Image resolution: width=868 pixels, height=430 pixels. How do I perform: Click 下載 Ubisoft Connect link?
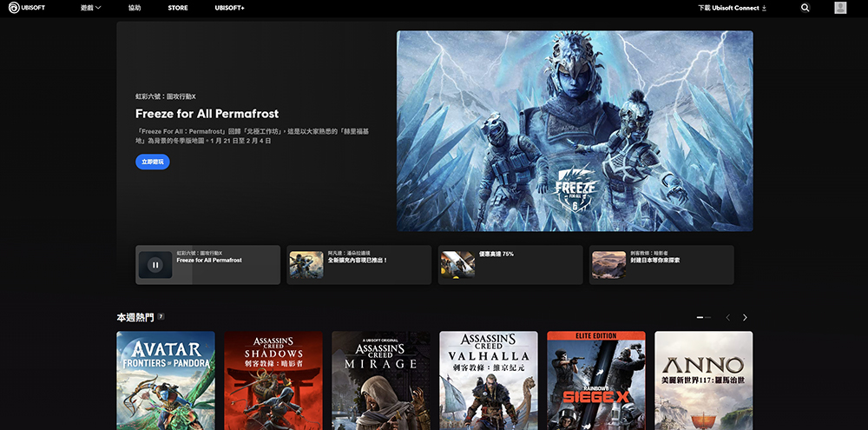(732, 9)
